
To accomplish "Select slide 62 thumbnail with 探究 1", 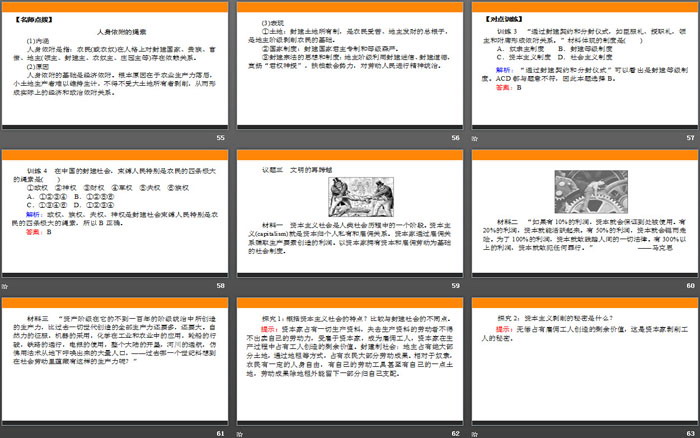I will tap(350, 361).
